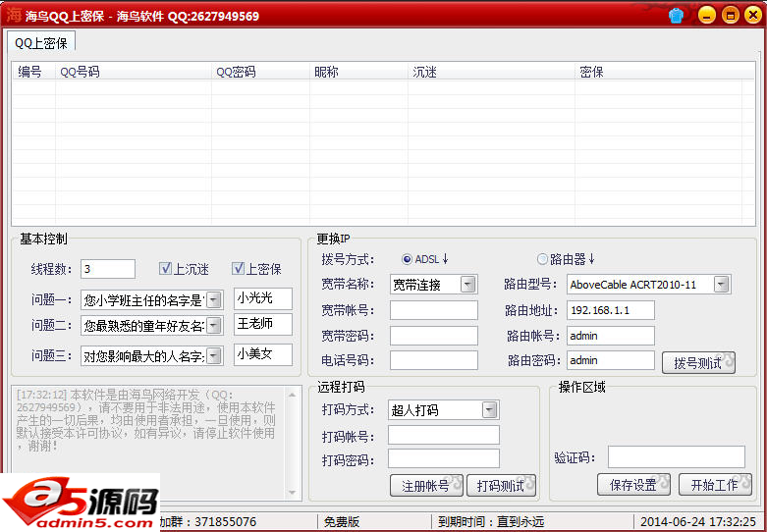The image size is (767, 532).
Task: Click the 打码测试 button
Action: click(502, 486)
